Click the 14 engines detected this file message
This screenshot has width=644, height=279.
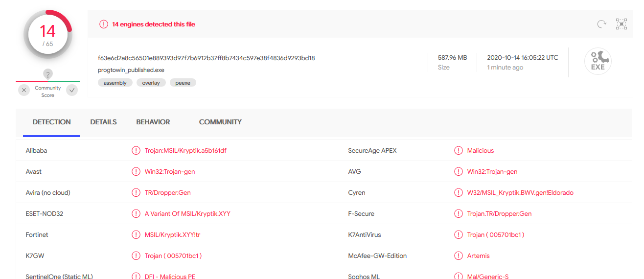pyautogui.click(x=154, y=24)
